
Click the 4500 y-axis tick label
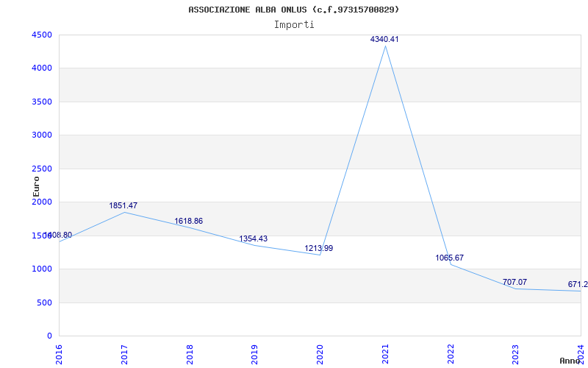pyautogui.click(x=42, y=35)
